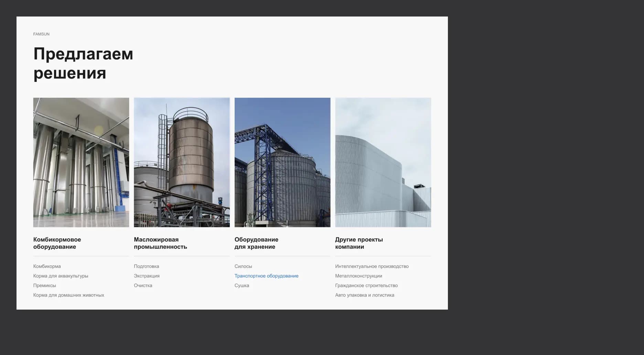
Task: Open 'Оборудование для хранение' category title
Action: [x=256, y=243]
